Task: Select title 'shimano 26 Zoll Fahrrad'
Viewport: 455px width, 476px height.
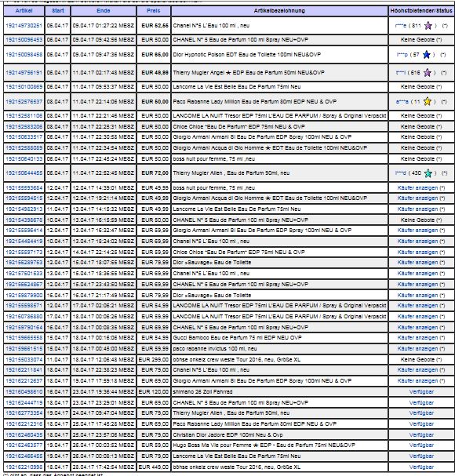Action: [202, 391]
